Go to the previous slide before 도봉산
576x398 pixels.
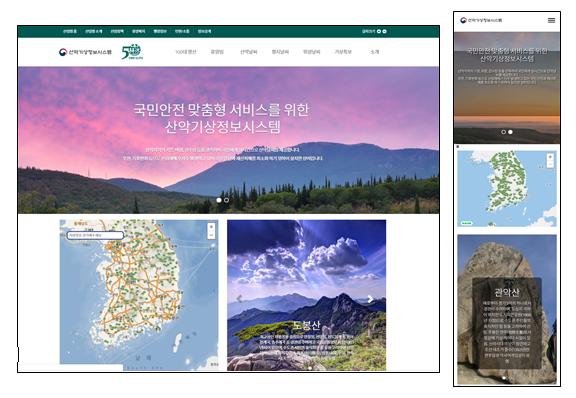tap(239, 299)
